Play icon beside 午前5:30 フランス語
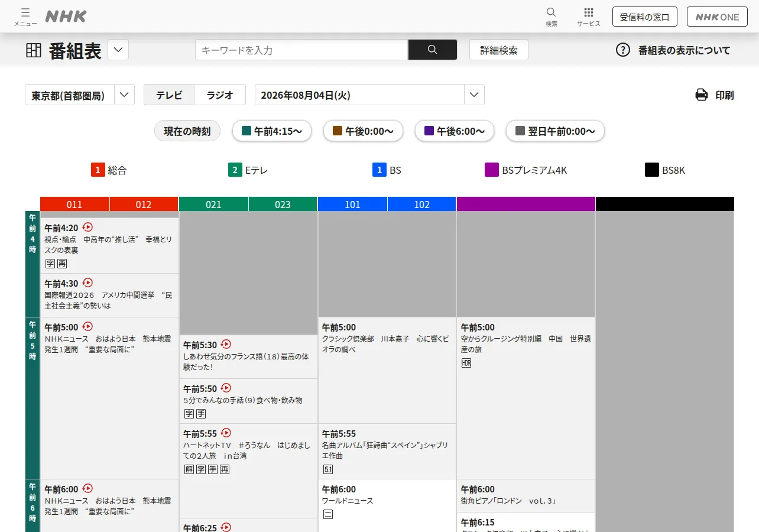 (x=226, y=344)
